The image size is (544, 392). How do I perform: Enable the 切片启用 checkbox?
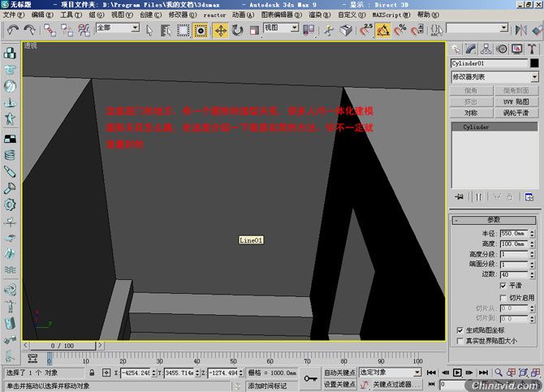[x=503, y=298]
